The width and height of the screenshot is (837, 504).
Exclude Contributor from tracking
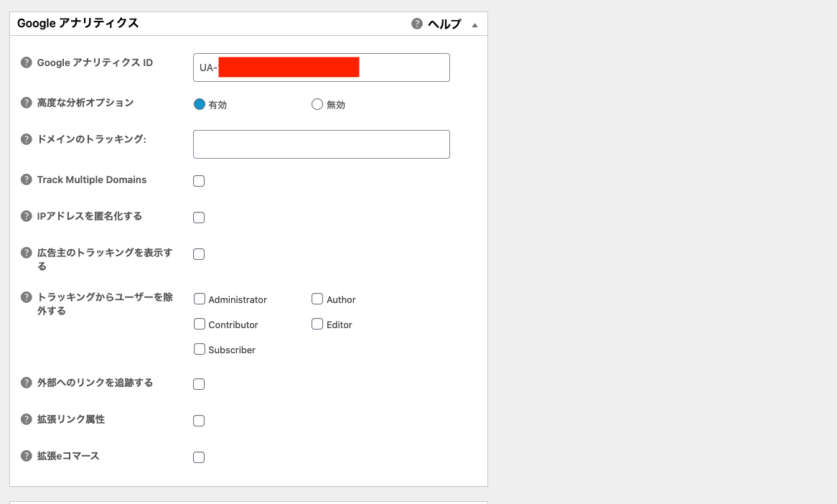coord(199,324)
